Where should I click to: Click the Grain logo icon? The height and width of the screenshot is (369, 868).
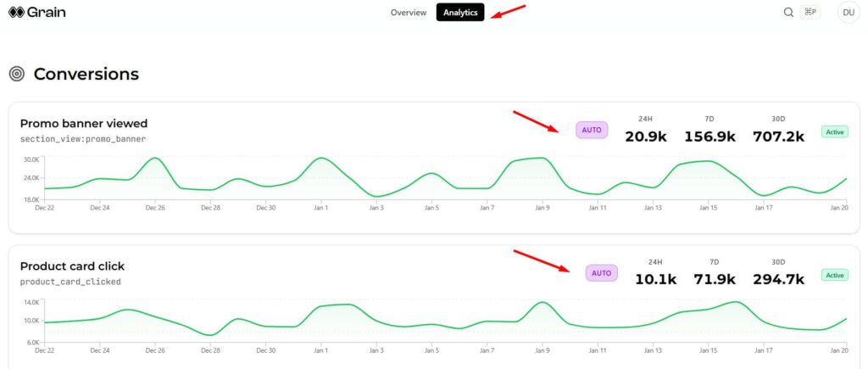tap(15, 13)
